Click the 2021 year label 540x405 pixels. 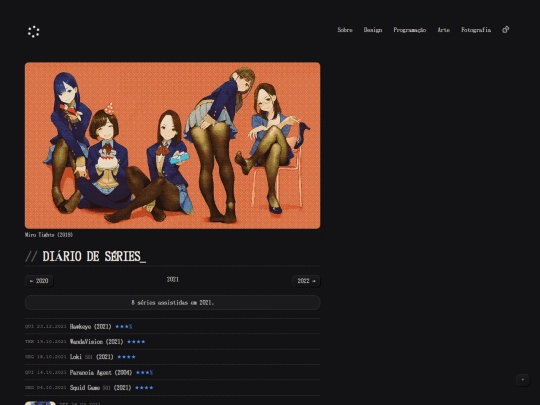173,279
